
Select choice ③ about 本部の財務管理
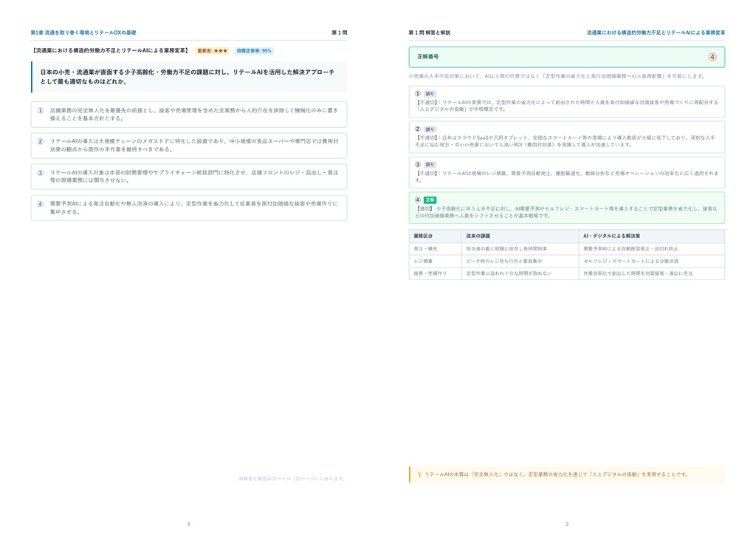pos(189,177)
